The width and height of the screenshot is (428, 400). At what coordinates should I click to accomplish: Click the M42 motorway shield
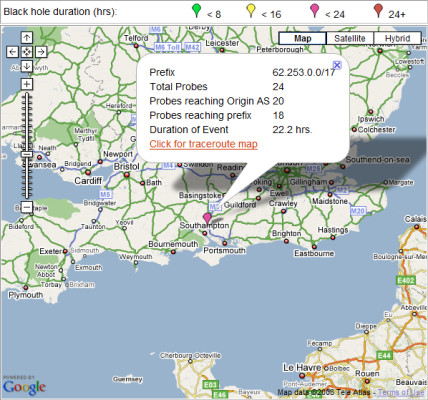[192, 47]
